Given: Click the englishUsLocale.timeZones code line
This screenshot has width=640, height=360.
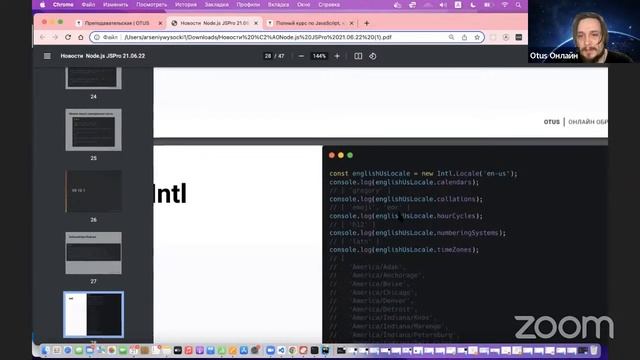Looking at the screenshot, I should tap(404, 249).
